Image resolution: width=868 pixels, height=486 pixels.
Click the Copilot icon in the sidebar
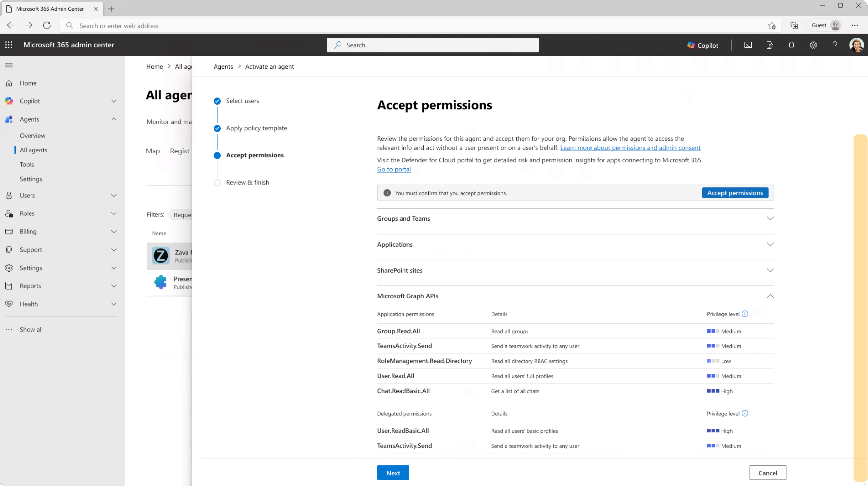(x=9, y=101)
